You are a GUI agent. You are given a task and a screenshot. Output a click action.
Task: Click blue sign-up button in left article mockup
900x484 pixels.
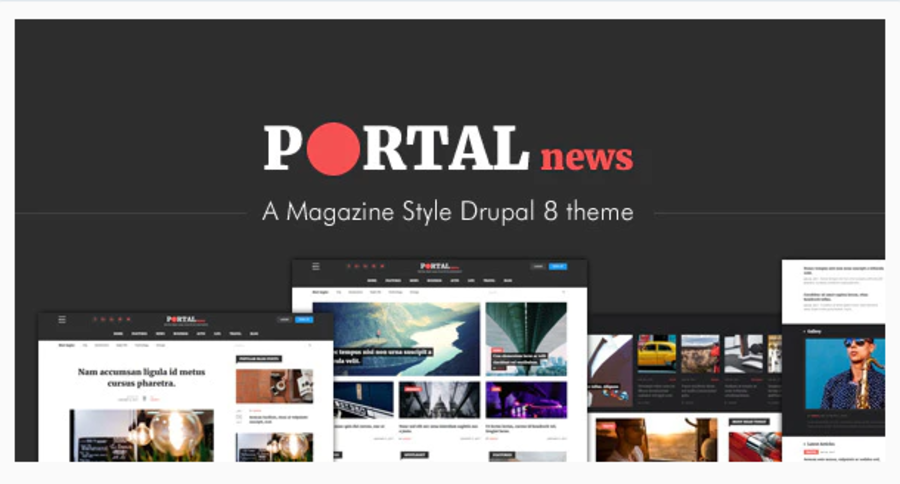304,319
